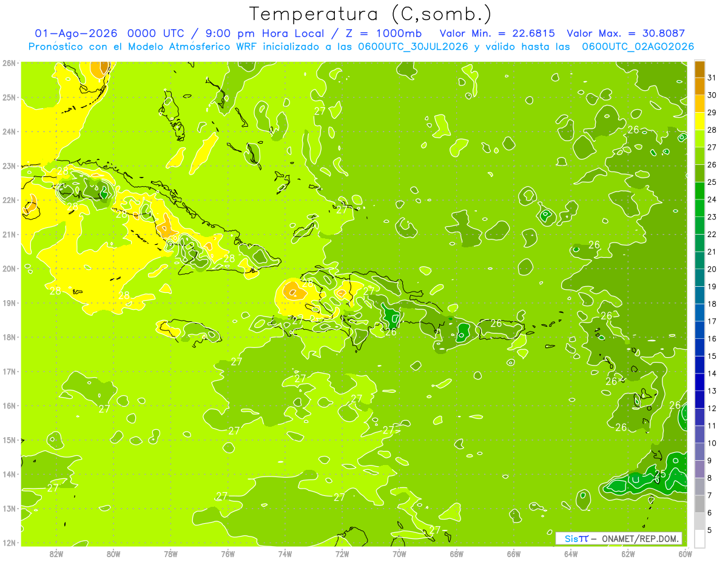728x562 pixels.
Task: Click the 18N latitude axis label
Action: pyautogui.click(x=9, y=337)
